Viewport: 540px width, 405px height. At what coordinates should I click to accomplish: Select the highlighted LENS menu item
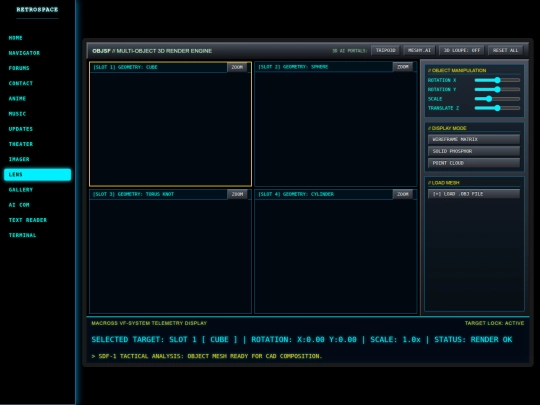point(38,174)
